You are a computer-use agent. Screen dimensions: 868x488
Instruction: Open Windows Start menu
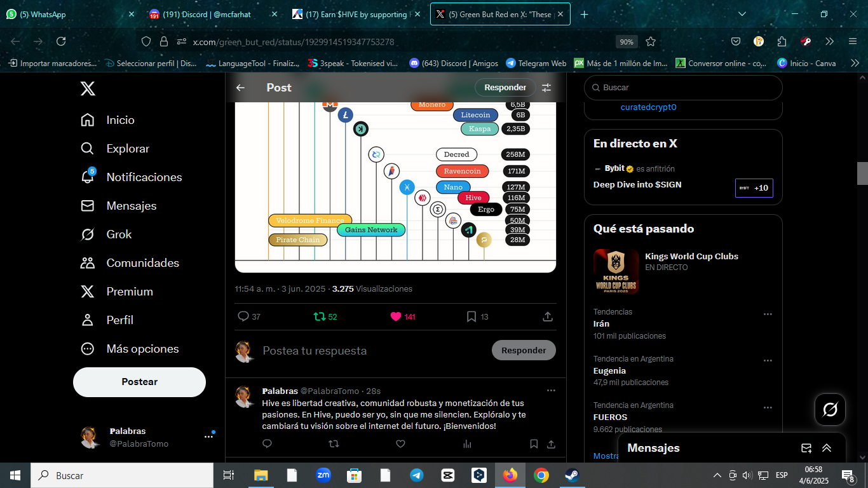(x=15, y=475)
